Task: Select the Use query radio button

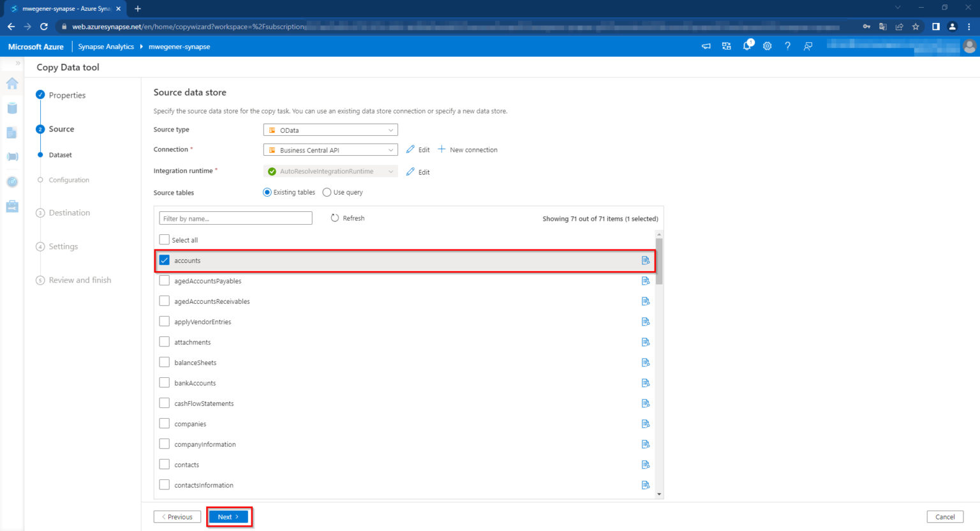Action: pyautogui.click(x=326, y=192)
